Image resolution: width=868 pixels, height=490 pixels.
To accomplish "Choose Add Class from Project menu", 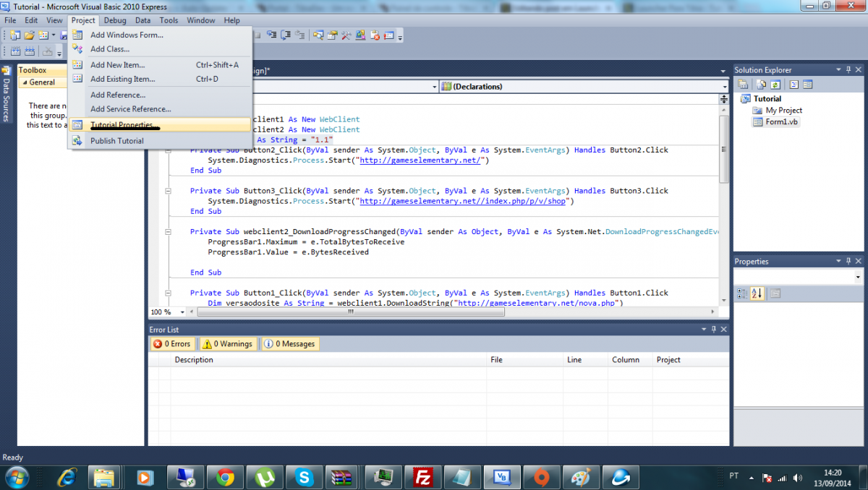I will pyautogui.click(x=160, y=49).
